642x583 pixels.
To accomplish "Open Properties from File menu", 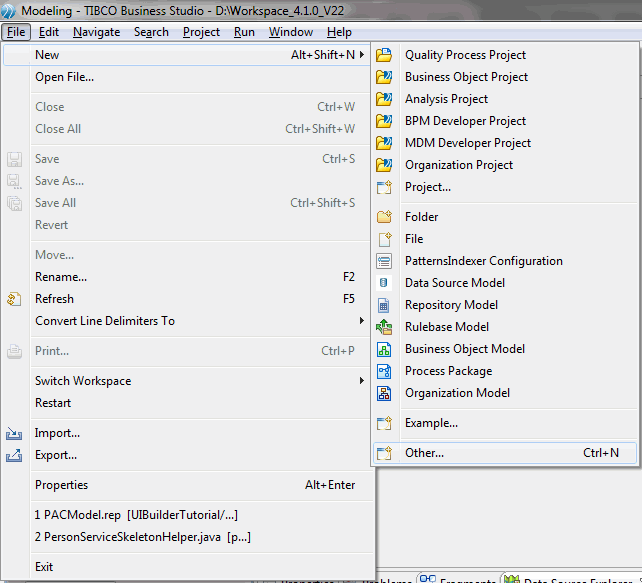I will pos(187,485).
